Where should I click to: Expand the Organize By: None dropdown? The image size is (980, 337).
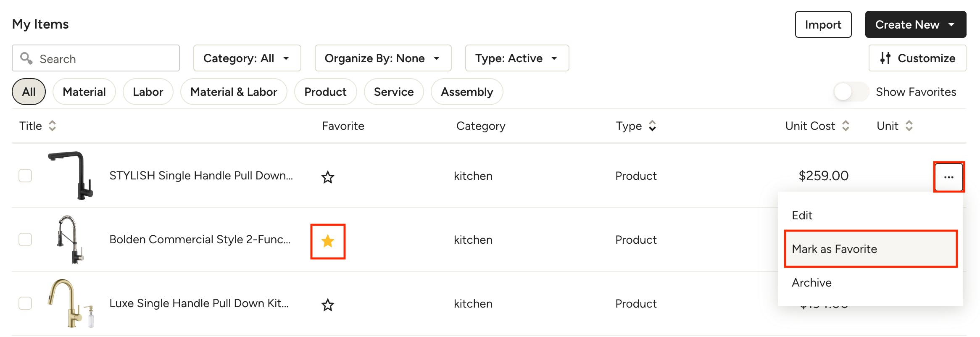pos(383,58)
